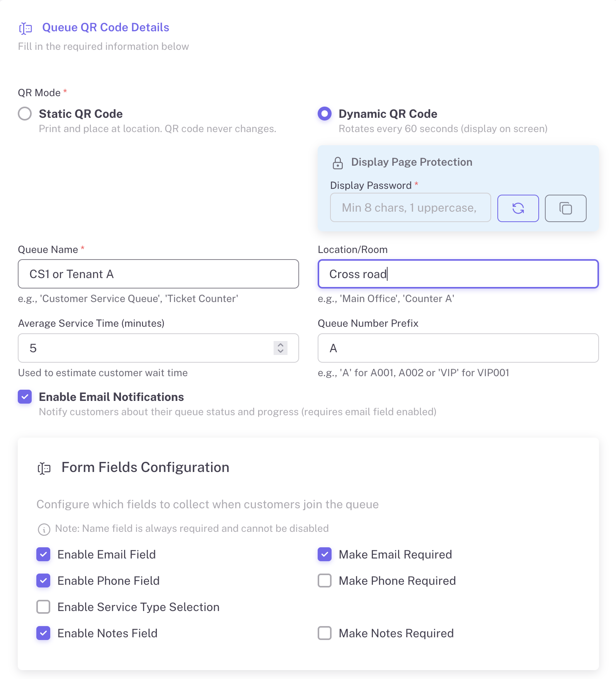
Task: Click the Form Fields Configuration panel icon
Action: 44,468
